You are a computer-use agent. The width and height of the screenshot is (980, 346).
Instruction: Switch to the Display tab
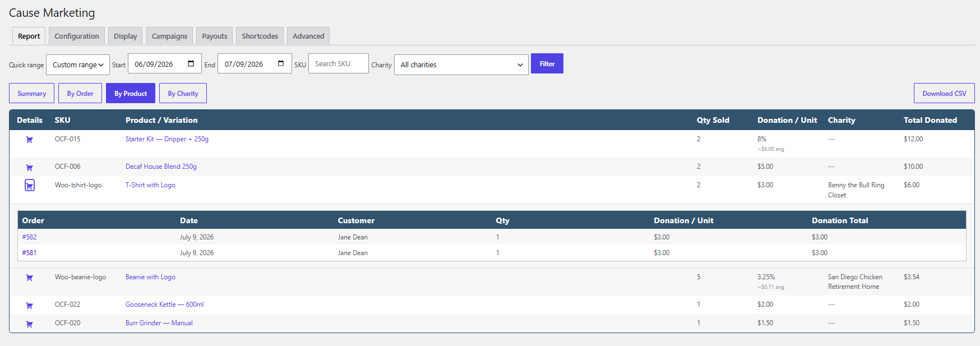(125, 36)
